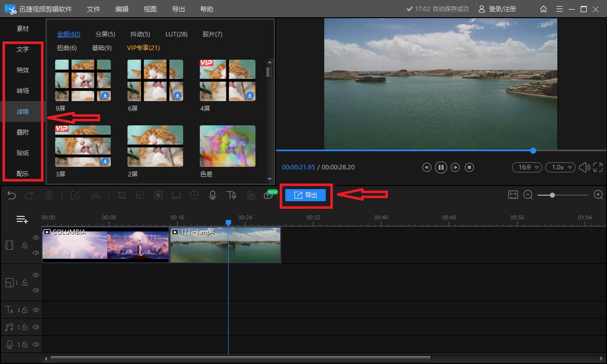Open the text-to-speech tool
Viewport: 607px width, 364px height.
coord(231,195)
